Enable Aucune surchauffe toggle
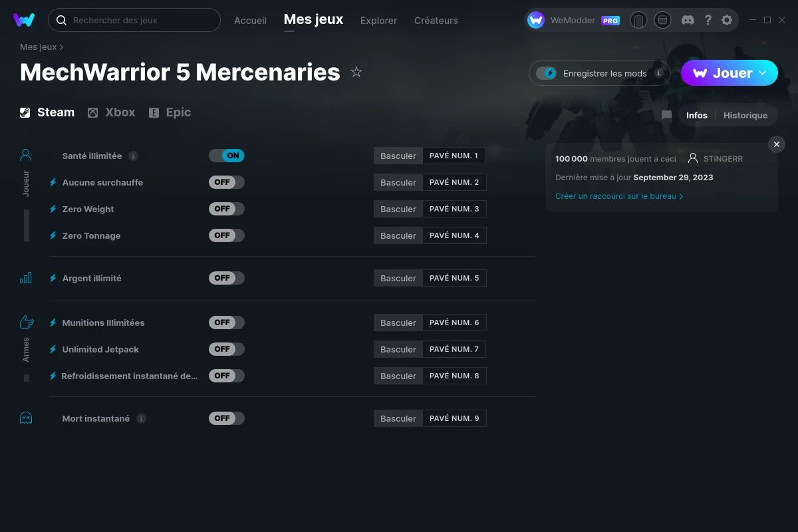The image size is (798, 532). (227, 182)
